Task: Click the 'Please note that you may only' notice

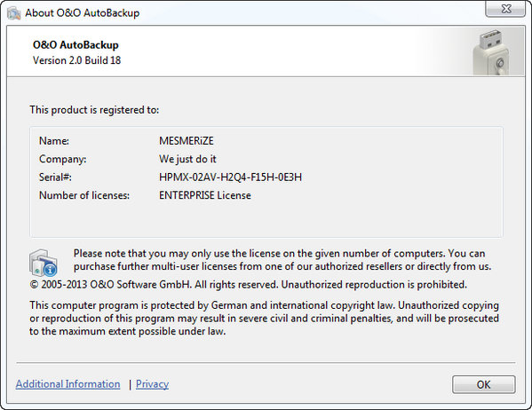Action: point(282,260)
